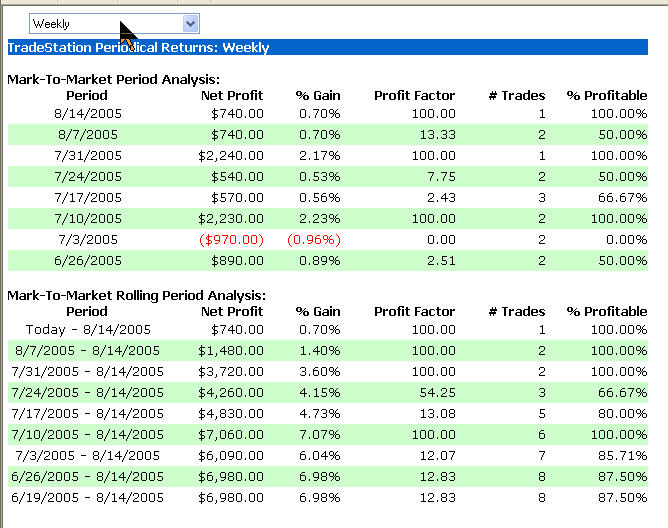Click the $570.00 net profit value
The width and height of the screenshot is (668, 528).
(x=237, y=198)
